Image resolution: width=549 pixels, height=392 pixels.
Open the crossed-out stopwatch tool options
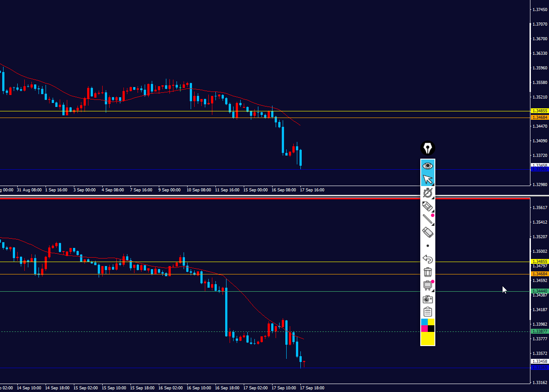coord(428,193)
